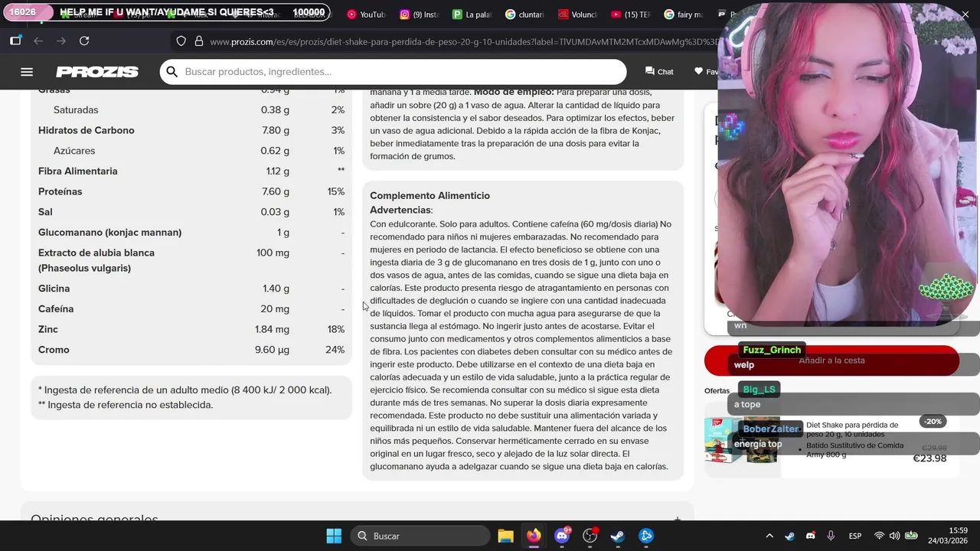Click the taskbar Buscar search box
This screenshot has height=551, width=980.
point(420,536)
